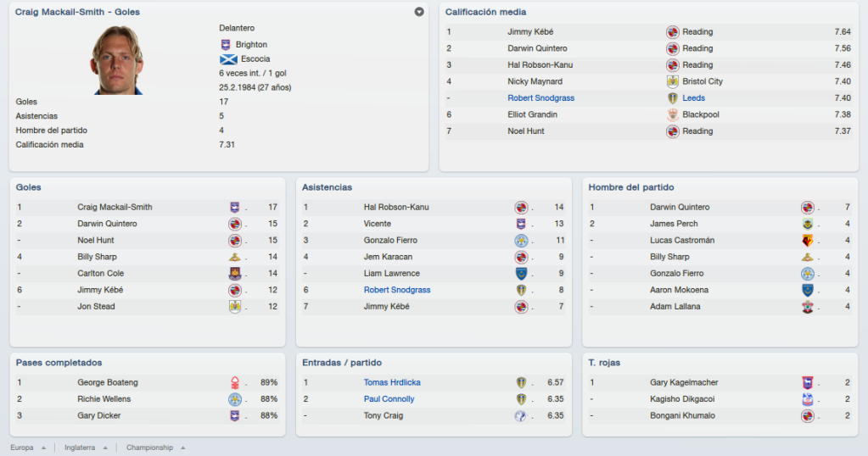Click Nottingham Forest badge next to George Boateng

click(x=235, y=382)
